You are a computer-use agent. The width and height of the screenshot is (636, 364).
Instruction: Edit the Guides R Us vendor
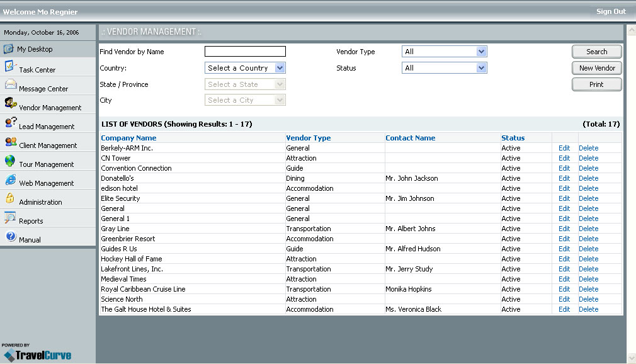[564, 249]
